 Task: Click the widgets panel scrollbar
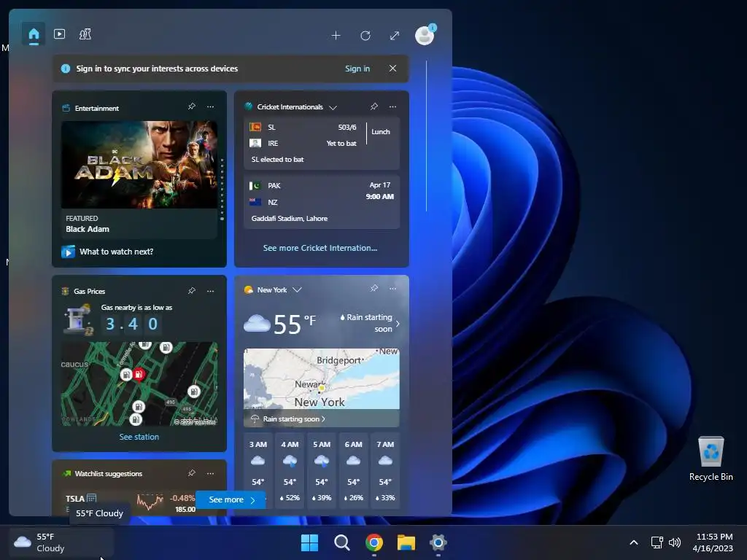click(426, 136)
